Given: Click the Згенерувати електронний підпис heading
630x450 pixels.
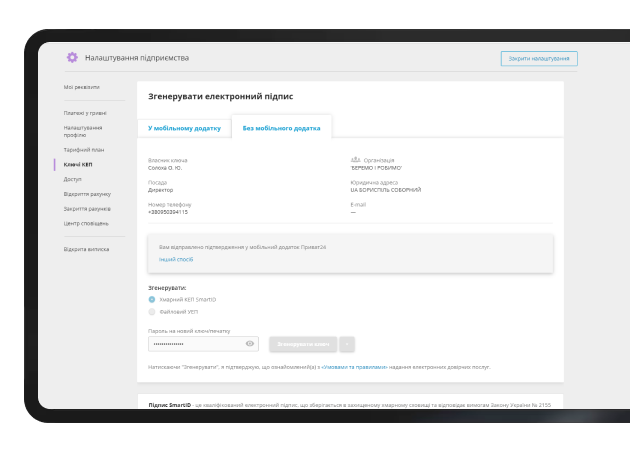Looking at the screenshot, I should point(221,96).
